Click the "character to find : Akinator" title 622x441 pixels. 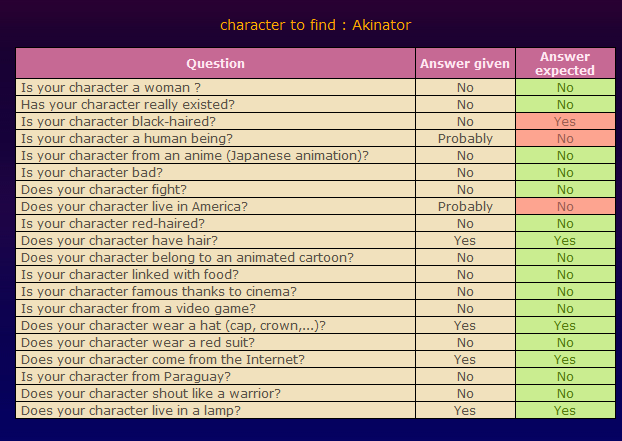click(315, 24)
